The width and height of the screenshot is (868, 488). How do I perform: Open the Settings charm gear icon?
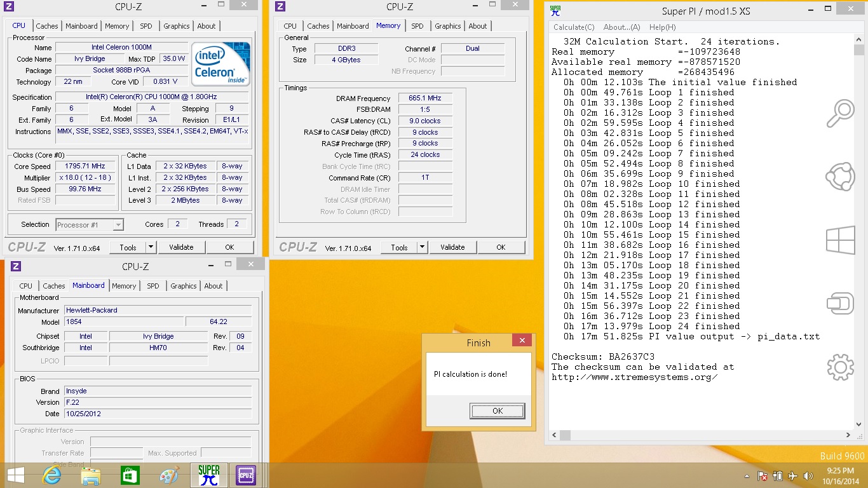pyautogui.click(x=840, y=367)
